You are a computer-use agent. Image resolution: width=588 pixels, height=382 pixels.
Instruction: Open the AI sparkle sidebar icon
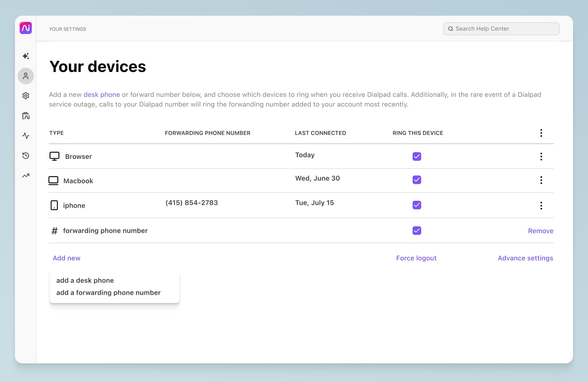[x=26, y=56]
